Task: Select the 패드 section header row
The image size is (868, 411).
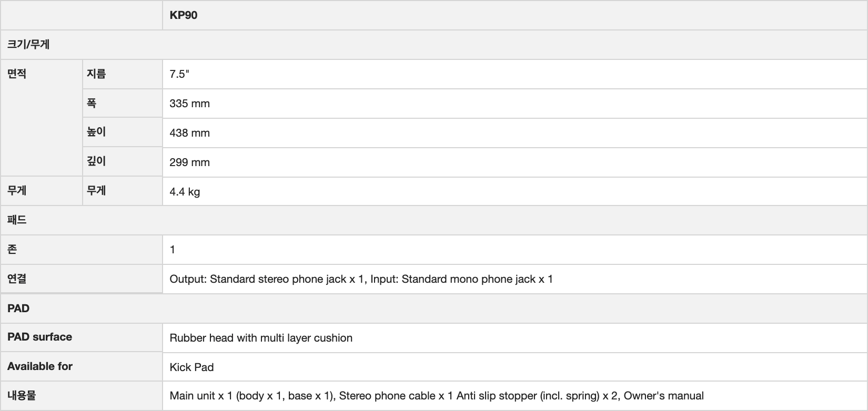Action: (x=17, y=220)
